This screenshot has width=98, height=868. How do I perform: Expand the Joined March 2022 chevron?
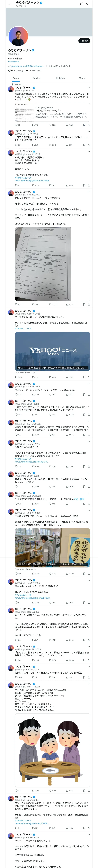pyautogui.click(x=70, y=66)
